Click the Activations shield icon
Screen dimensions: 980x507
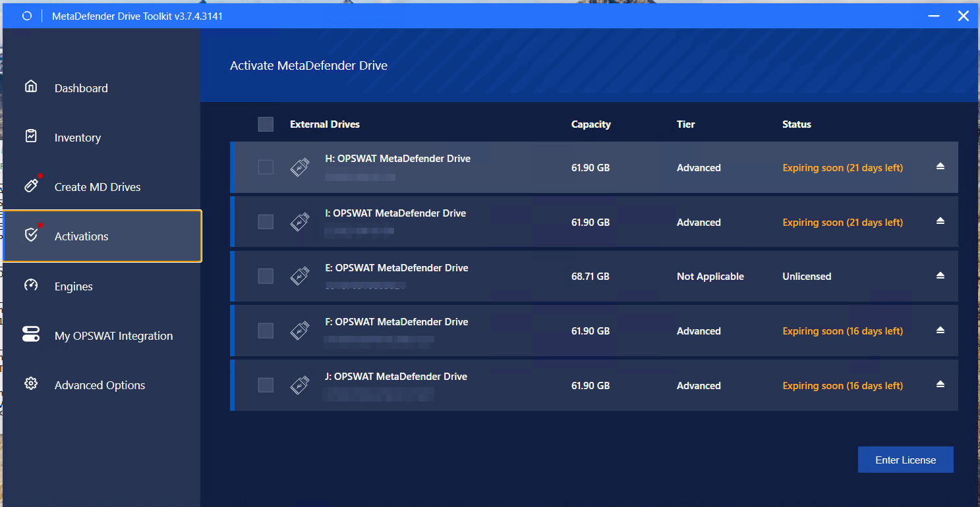(x=31, y=235)
